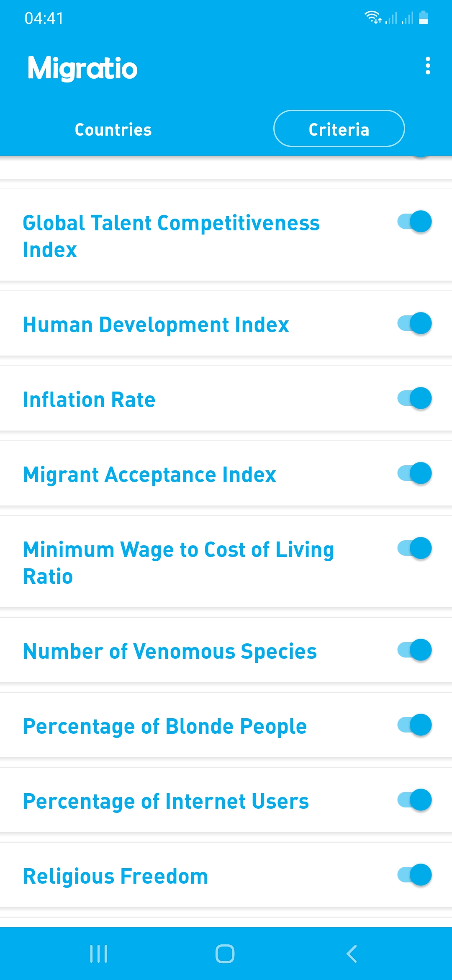Toggle the Religious Freedom switch

pos(414,875)
